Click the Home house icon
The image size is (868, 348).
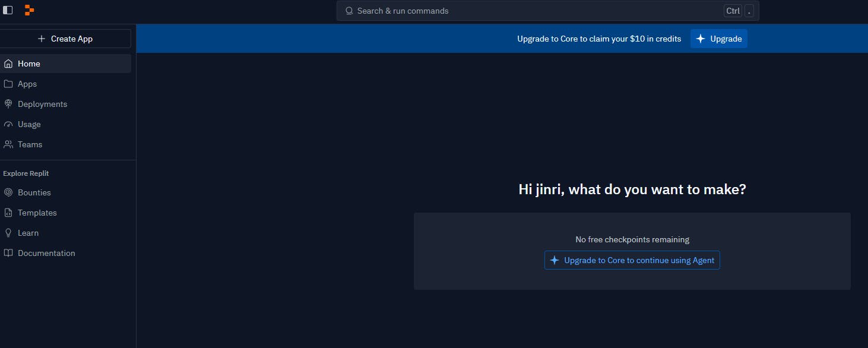(8, 64)
